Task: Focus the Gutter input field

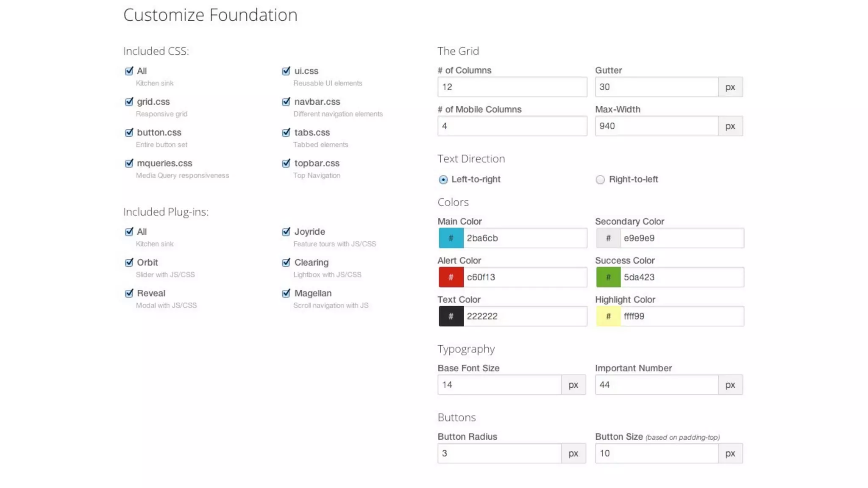Action: pos(656,87)
